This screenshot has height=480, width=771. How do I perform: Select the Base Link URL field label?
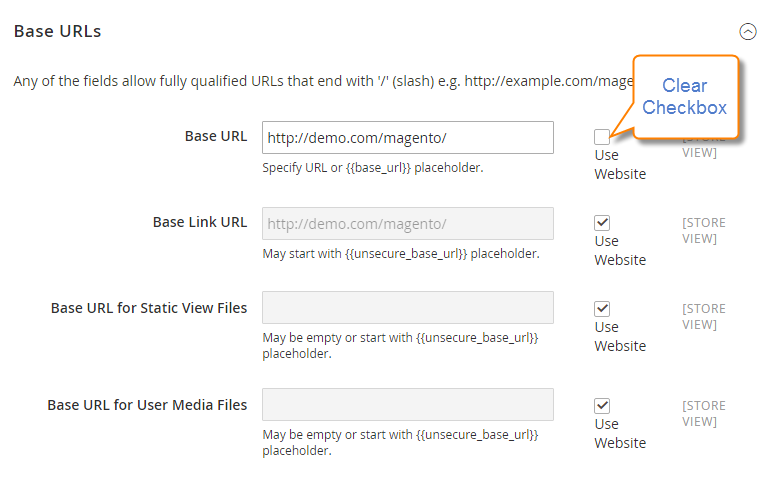[199, 222]
